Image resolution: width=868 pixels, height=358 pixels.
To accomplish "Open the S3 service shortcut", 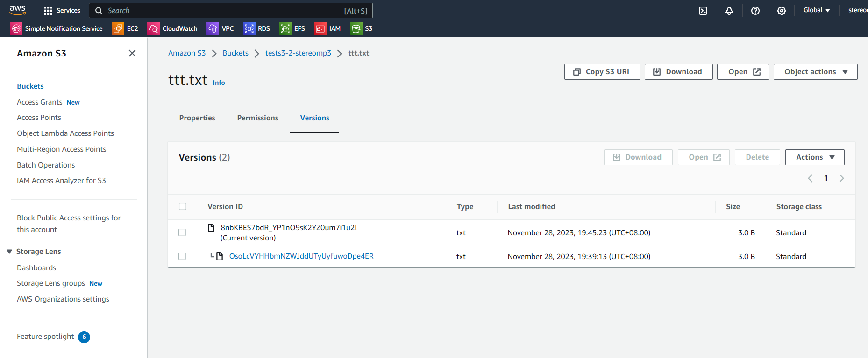I will point(362,28).
